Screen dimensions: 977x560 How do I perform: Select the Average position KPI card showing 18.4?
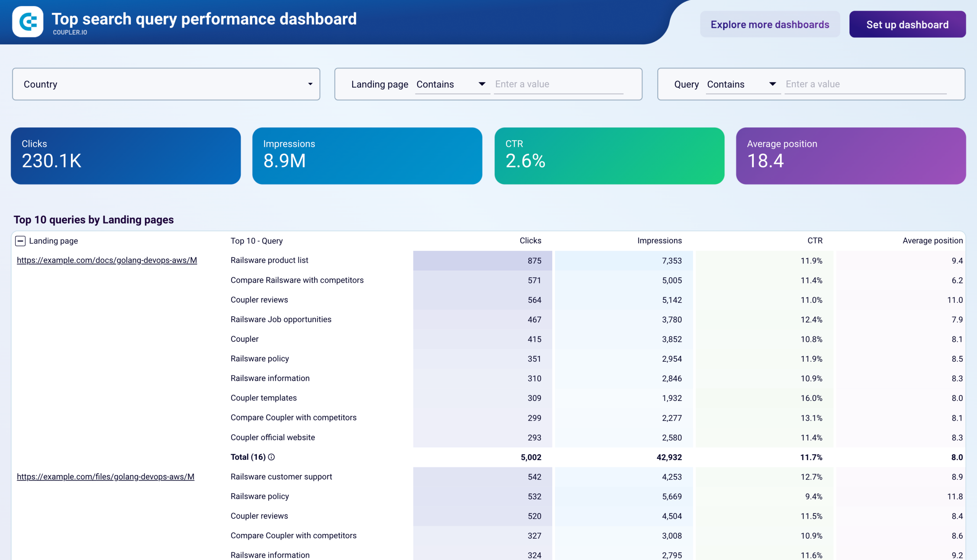850,155
